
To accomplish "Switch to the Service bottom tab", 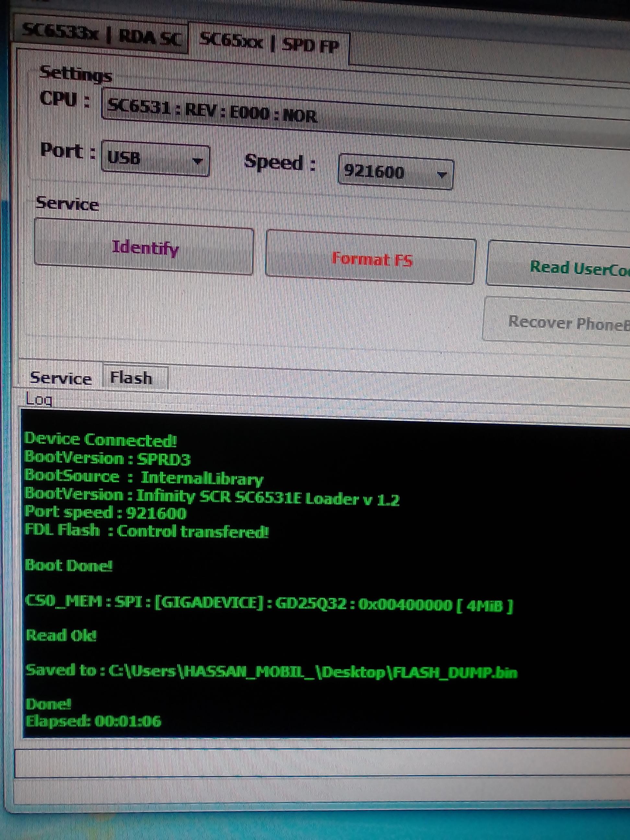I will (61, 378).
